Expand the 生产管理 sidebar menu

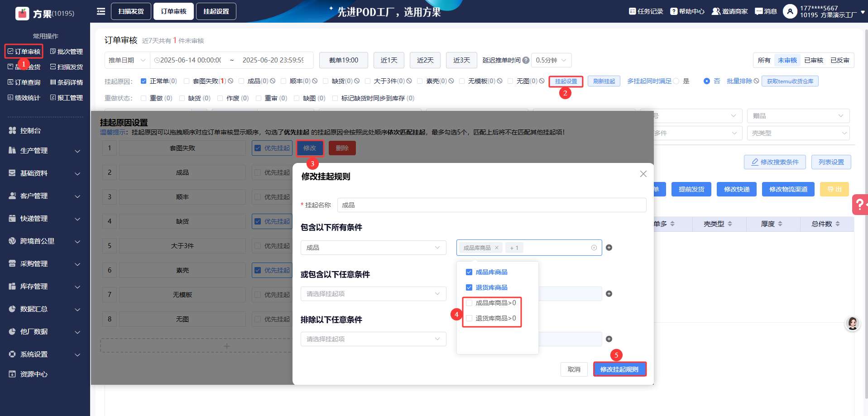tap(44, 151)
